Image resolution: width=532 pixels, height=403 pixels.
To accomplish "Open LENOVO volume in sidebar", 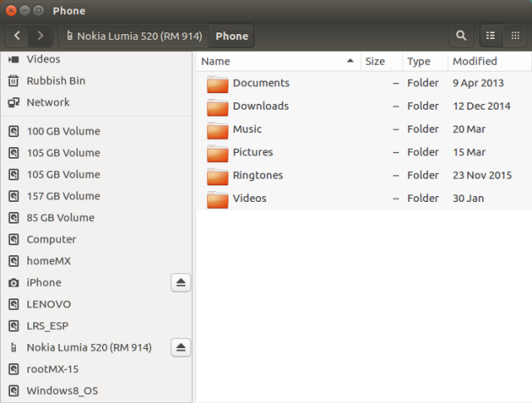I will [x=49, y=304].
